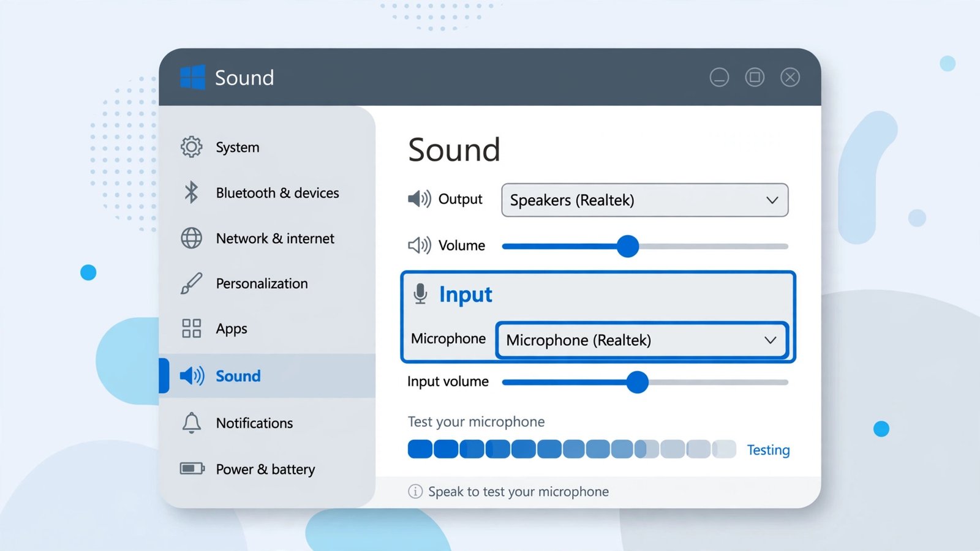This screenshot has height=551, width=980.
Task: Click the Testing link
Action: 768,450
